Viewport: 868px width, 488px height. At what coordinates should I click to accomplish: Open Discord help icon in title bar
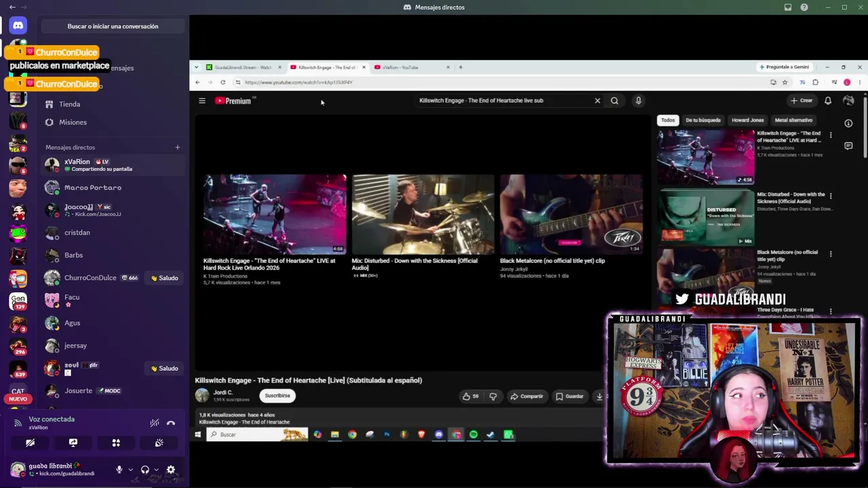(804, 7)
